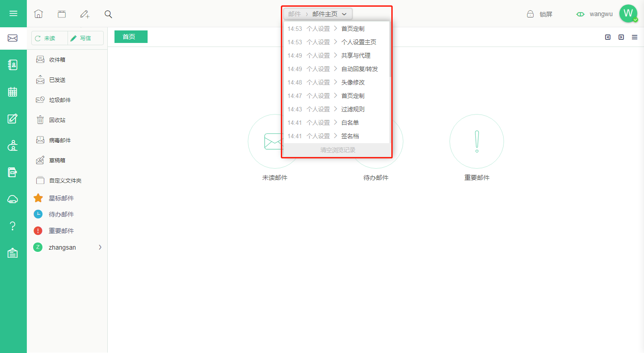Click the wangwu username text
The width and height of the screenshot is (644, 353).
point(601,14)
